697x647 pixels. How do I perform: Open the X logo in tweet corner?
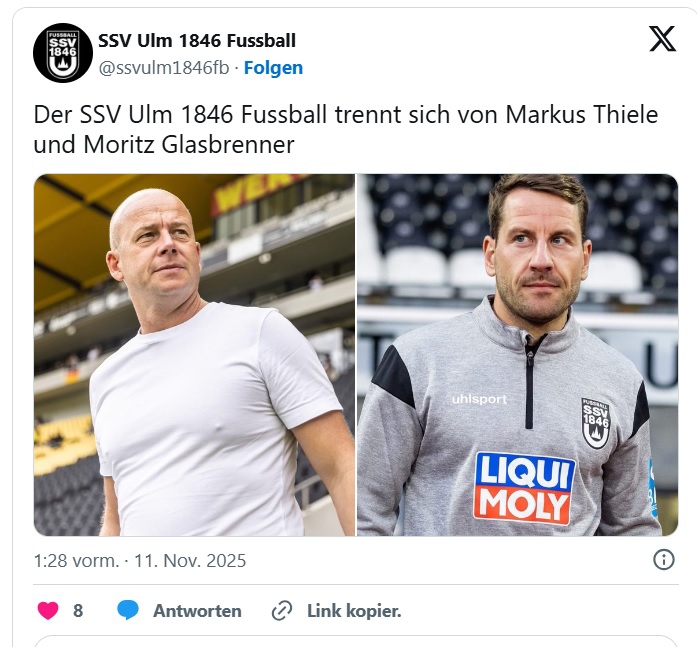[662, 39]
